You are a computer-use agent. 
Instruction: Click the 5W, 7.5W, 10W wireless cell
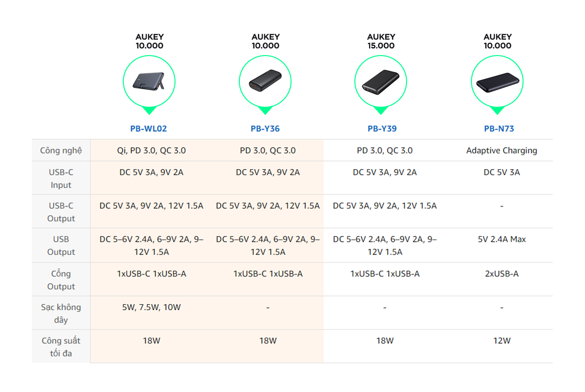pyautogui.click(x=151, y=307)
